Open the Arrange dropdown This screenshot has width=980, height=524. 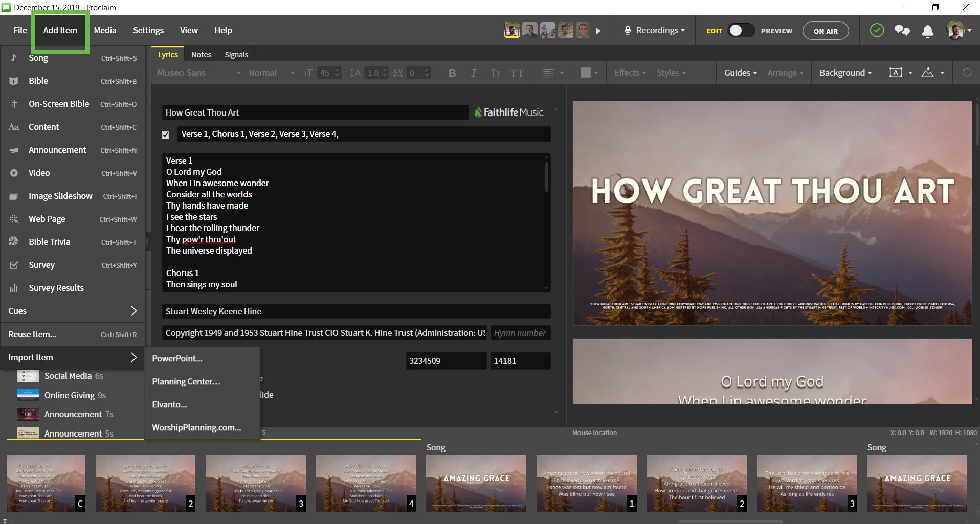click(785, 73)
